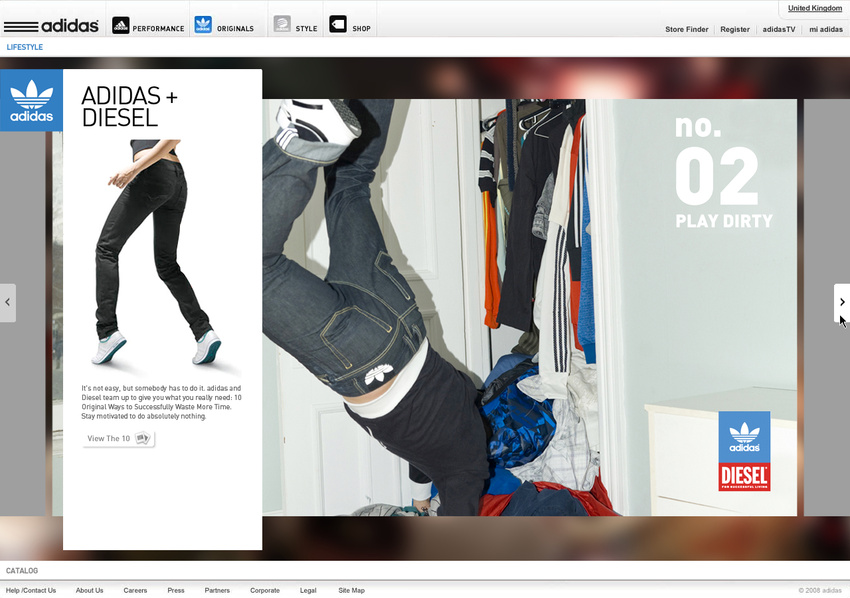Open the Store Finder link

click(x=686, y=29)
